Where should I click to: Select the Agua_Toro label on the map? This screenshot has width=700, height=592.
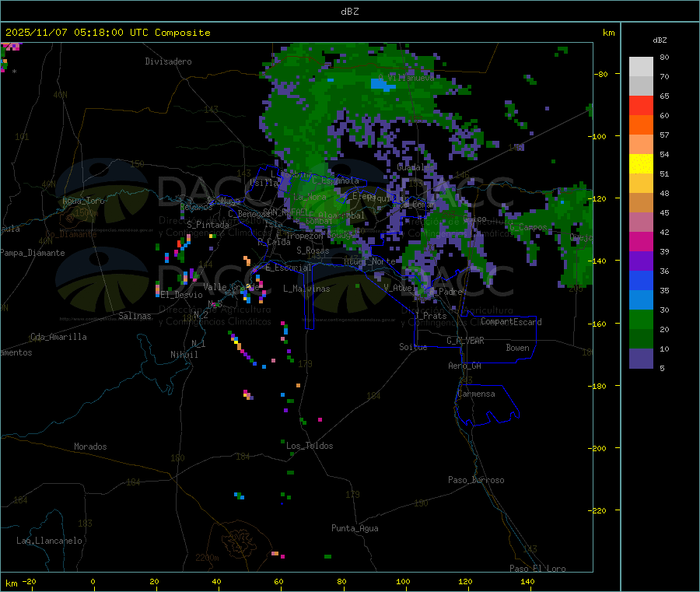pyautogui.click(x=83, y=201)
